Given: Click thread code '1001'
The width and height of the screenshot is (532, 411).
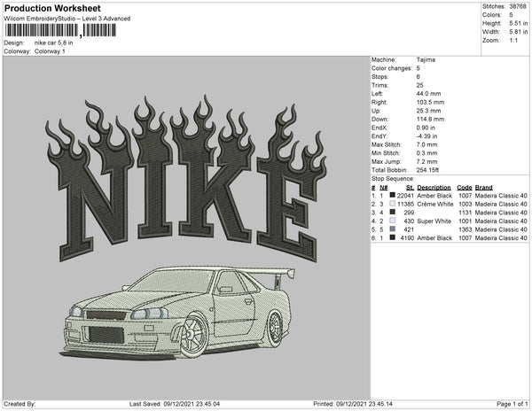Looking at the screenshot, I should tap(465, 221).
